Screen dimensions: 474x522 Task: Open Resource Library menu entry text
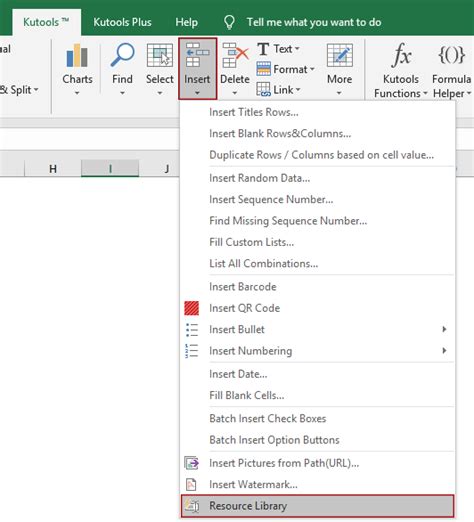coord(248,506)
